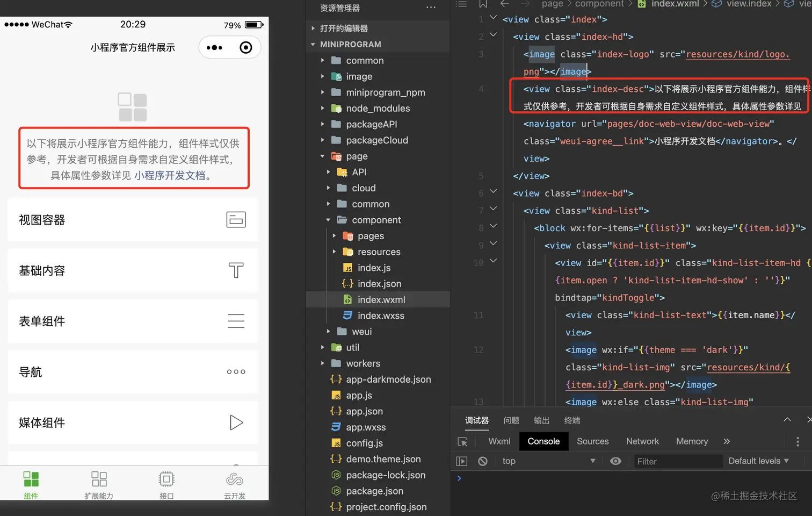Toggle the console live expression eye icon
The image size is (812, 516).
click(616, 461)
